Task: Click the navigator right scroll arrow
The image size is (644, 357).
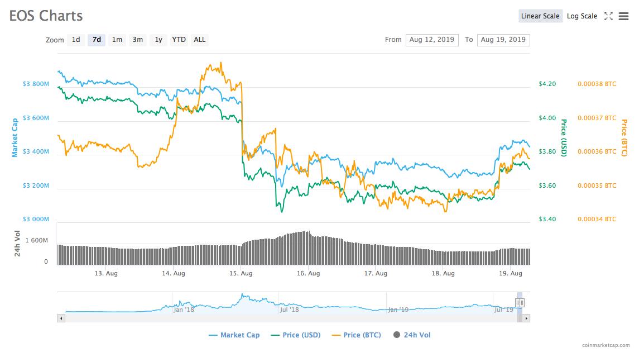Action: pos(526,318)
